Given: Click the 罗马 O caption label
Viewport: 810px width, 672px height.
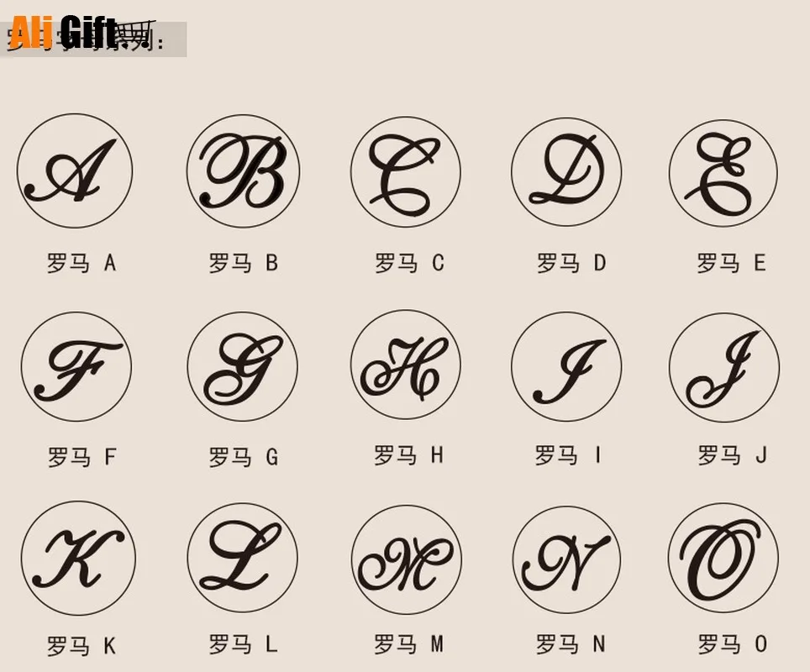Looking at the screenshot, I should (733, 644).
